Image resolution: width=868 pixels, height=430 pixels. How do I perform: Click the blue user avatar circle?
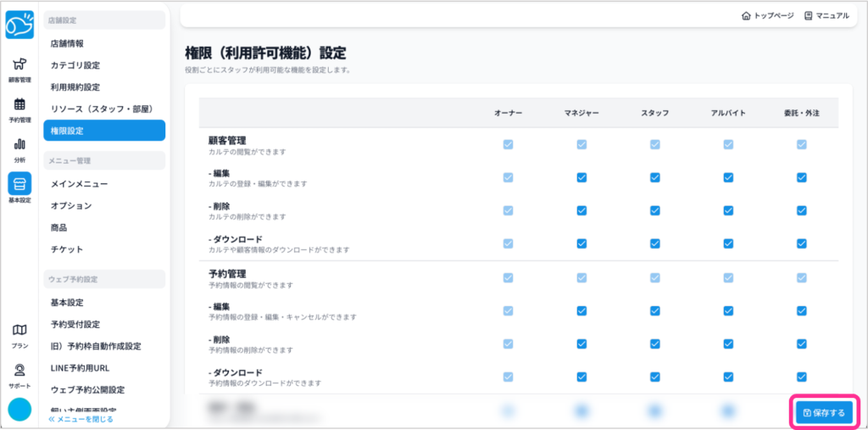click(19, 410)
